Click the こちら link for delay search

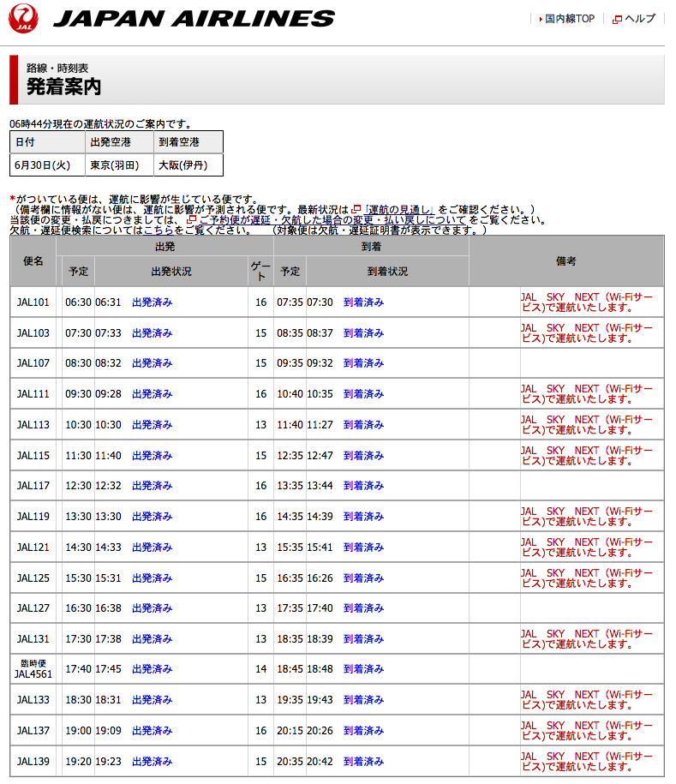click(x=159, y=230)
